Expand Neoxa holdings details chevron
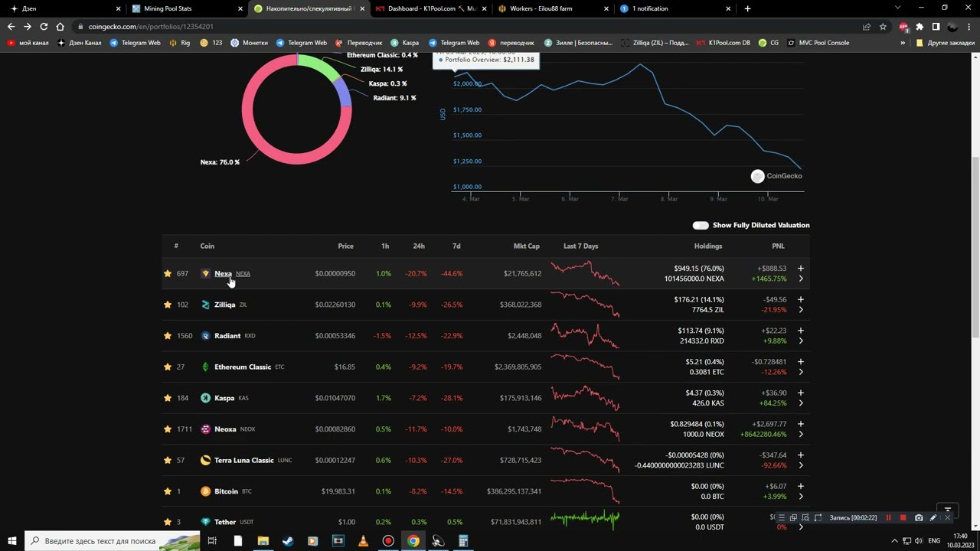The height and width of the screenshot is (551, 980). coord(801,434)
